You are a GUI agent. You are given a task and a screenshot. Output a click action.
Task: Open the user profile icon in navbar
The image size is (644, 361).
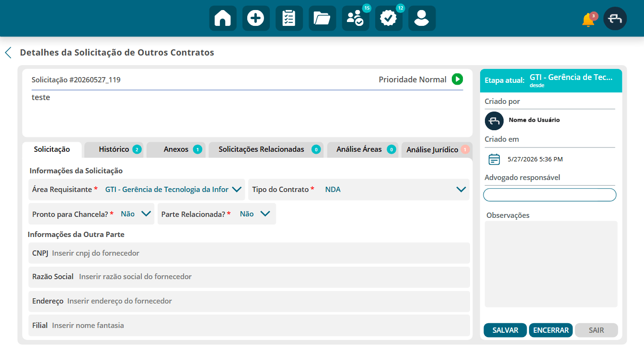tap(422, 18)
